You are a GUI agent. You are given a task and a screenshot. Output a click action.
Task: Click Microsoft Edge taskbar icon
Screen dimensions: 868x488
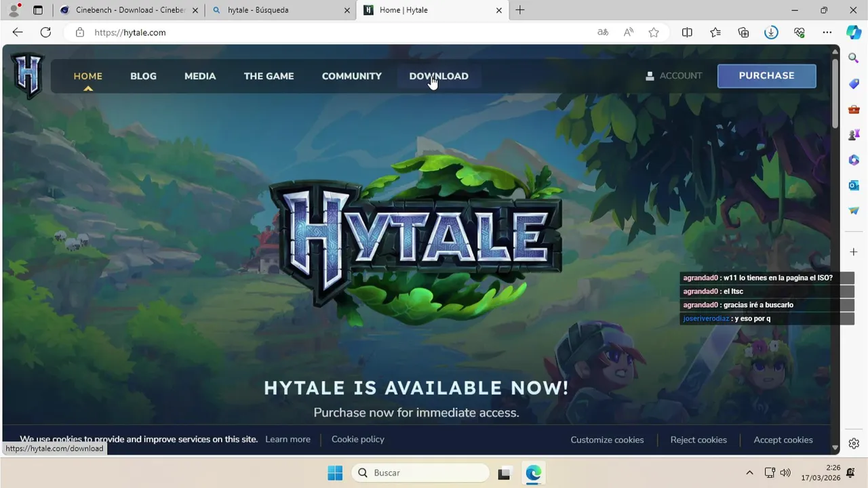click(x=533, y=473)
